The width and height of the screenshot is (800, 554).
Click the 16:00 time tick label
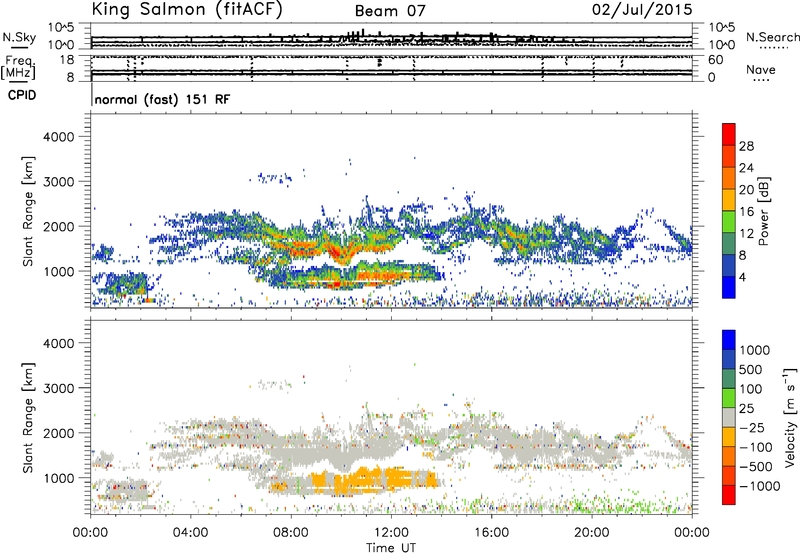click(x=491, y=533)
